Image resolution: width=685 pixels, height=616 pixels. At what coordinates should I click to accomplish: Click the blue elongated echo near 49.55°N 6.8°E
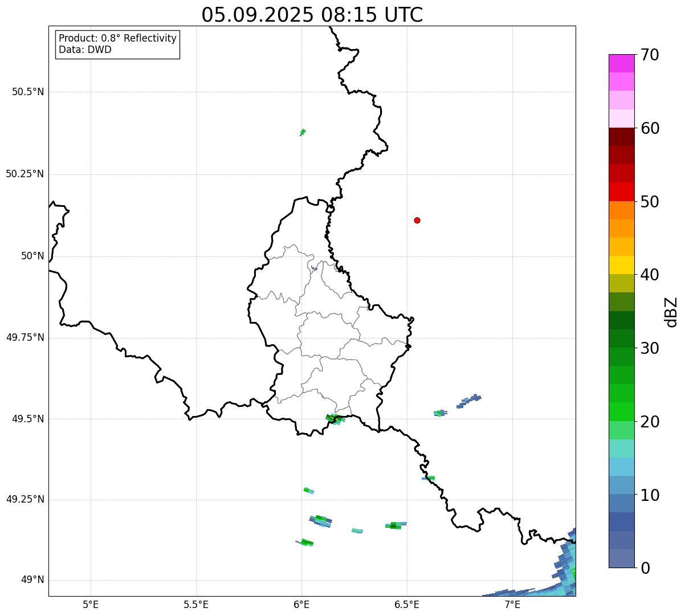[x=469, y=401]
